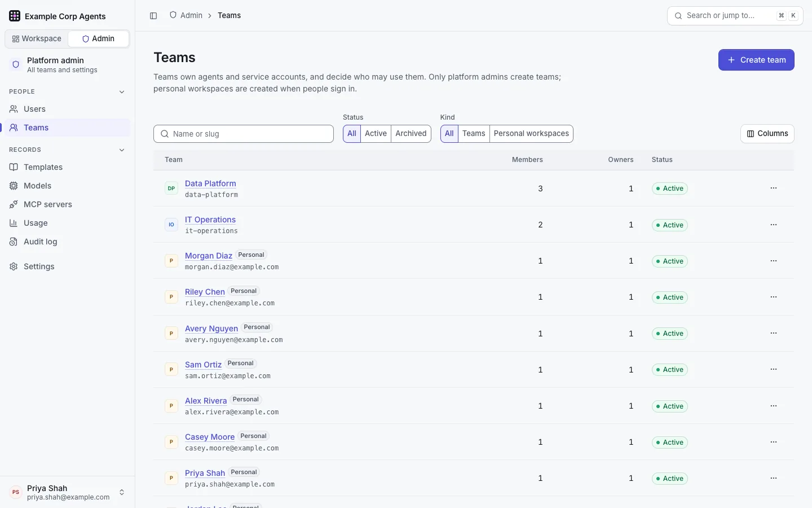Switch to the Workspace tab
This screenshot has height=508, width=812.
click(x=37, y=39)
